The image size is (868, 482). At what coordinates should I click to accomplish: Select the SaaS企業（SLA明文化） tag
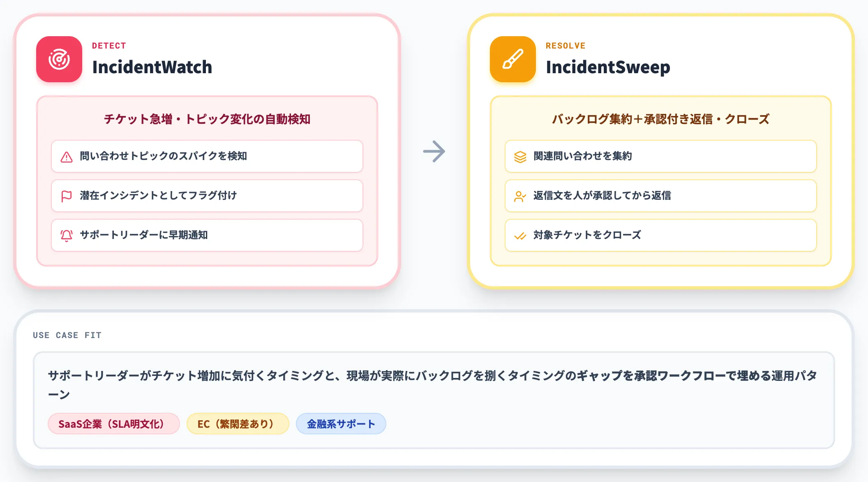pos(114,424)
